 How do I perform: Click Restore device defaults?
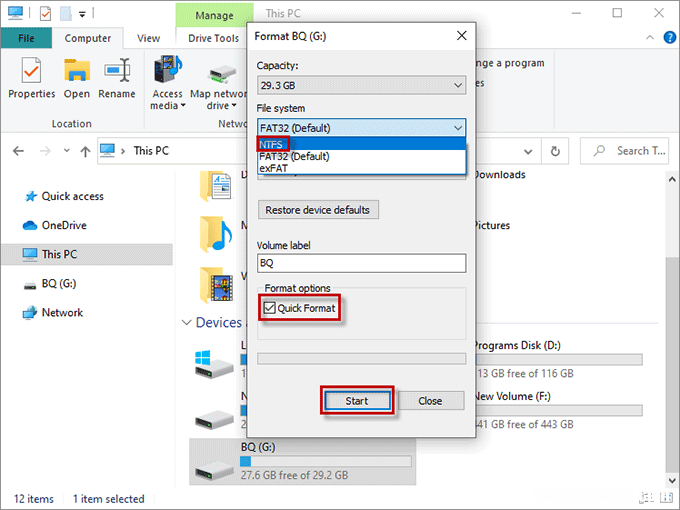[318, 210]
